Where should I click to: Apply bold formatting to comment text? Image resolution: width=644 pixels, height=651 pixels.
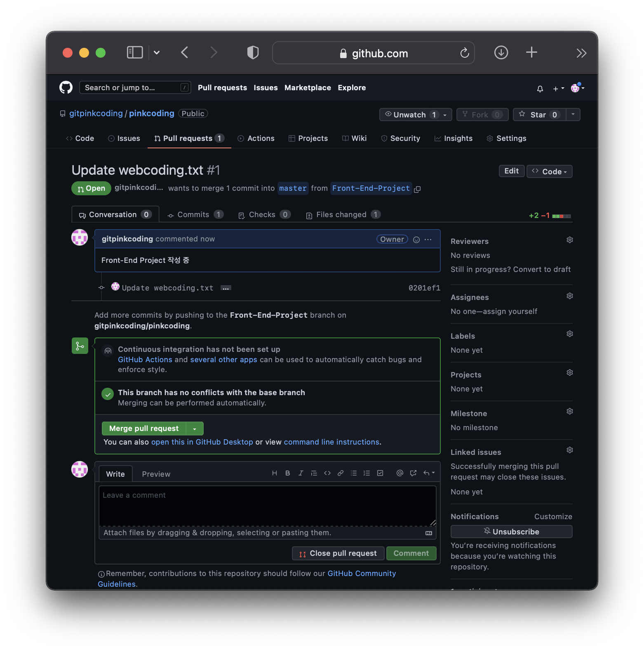[x=288, y=473]
